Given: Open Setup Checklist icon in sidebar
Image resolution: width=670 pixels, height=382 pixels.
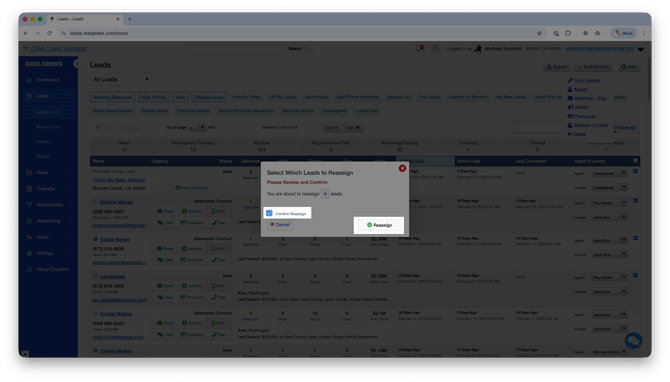Looking at the screenshot, I should tap(29, 269).
